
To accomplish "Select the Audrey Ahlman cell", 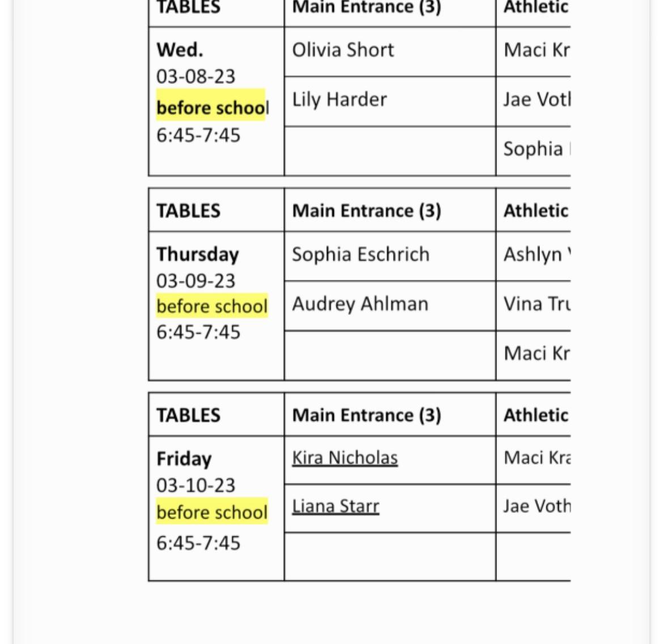I will point(360,304).
